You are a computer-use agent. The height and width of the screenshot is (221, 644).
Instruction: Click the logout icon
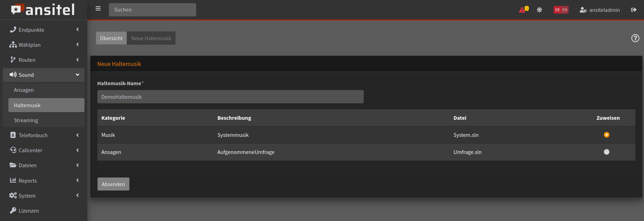click(634, 10)
